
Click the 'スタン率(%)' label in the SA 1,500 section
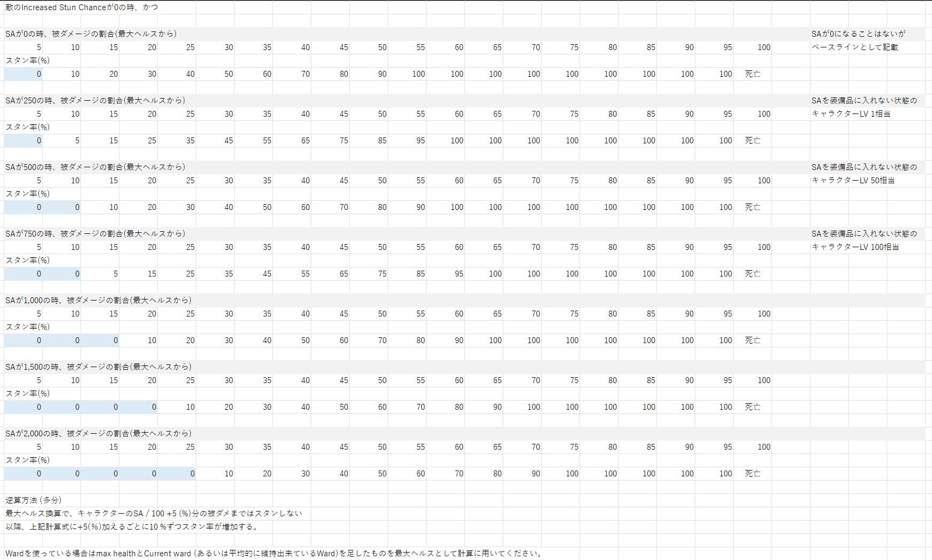27,393
